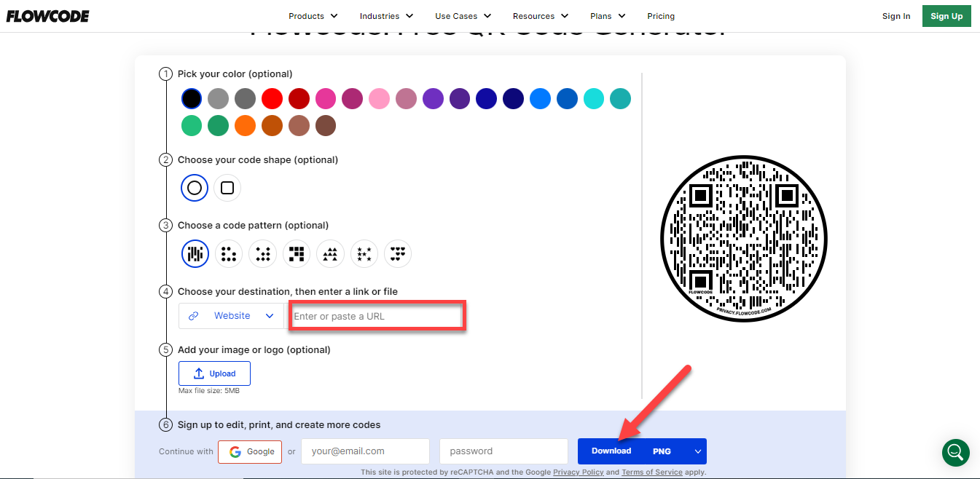Pick the dark gray color swatch

click(245, 98)
